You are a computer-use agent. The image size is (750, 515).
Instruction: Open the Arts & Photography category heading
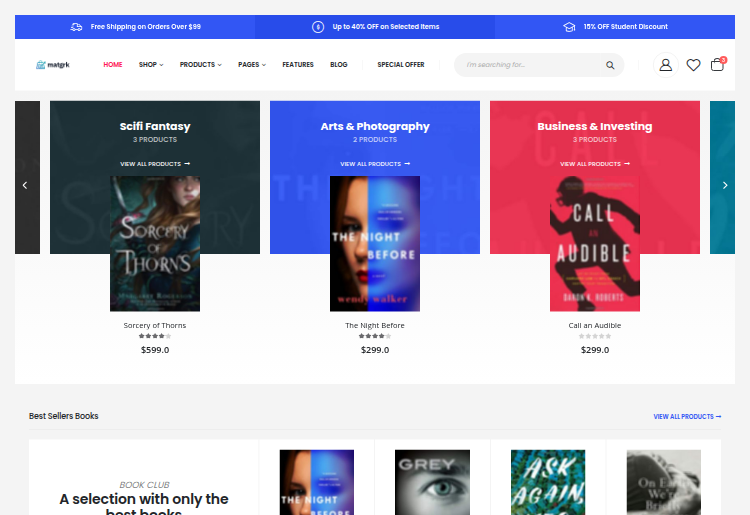click(x=375, y=126)
